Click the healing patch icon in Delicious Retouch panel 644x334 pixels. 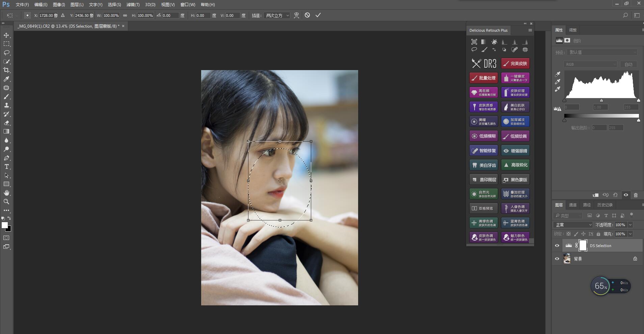point(514,50)
